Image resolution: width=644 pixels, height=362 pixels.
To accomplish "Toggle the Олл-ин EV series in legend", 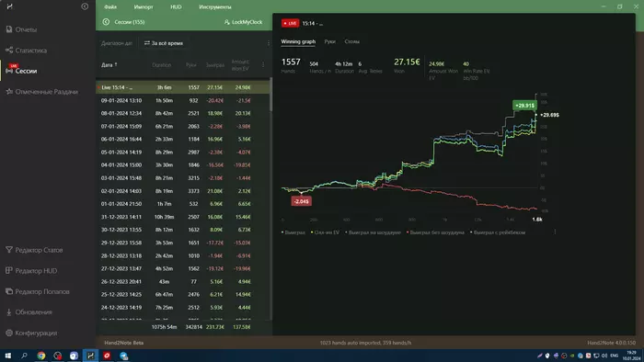I will [x=326, y=232].
